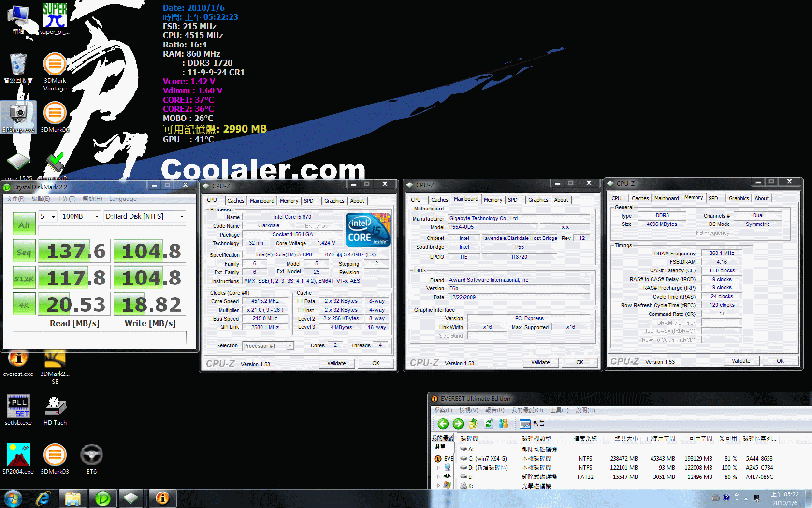Image resolution: width=812 pixels, height=508 pixels.
Task: Launch the 3DMark06 desktop shortcut
Action: [x=55, y=117]
